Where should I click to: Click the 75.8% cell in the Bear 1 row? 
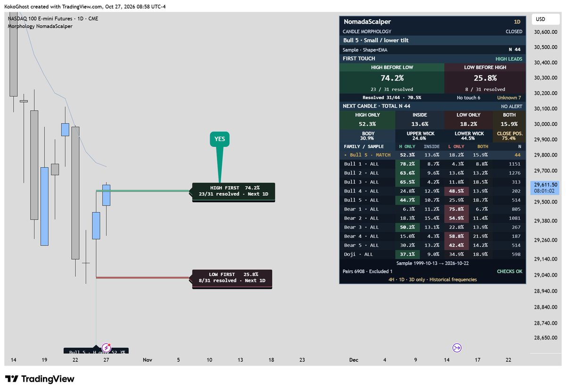pos(457,209)
